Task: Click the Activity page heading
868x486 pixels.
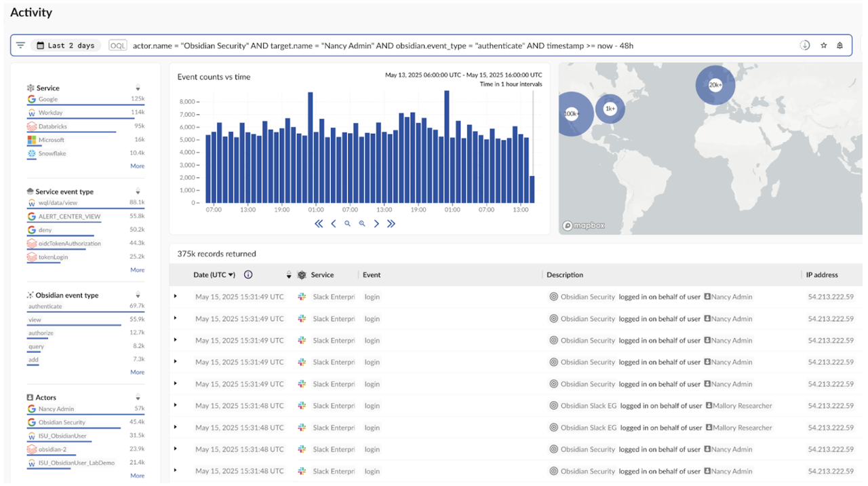Action: [31, 12]
